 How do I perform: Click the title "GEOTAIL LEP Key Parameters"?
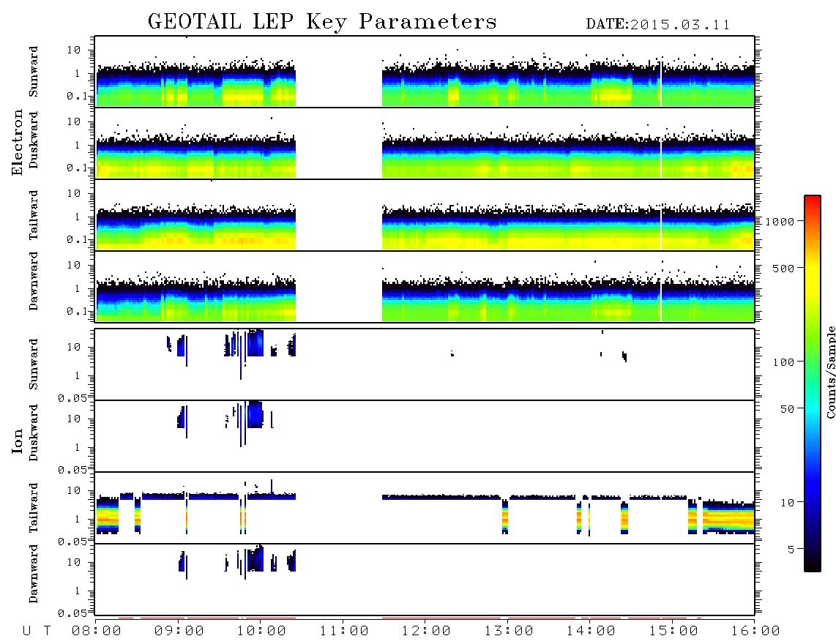322,21
